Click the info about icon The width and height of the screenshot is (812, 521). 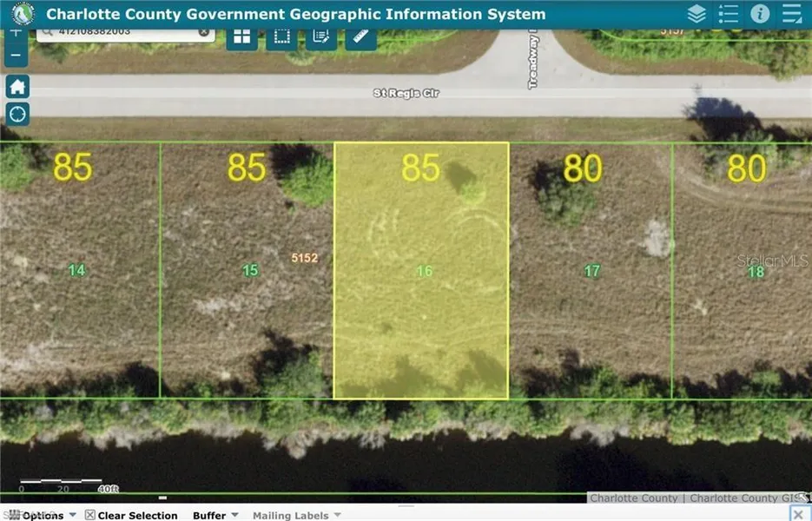[x=760, y=14]
